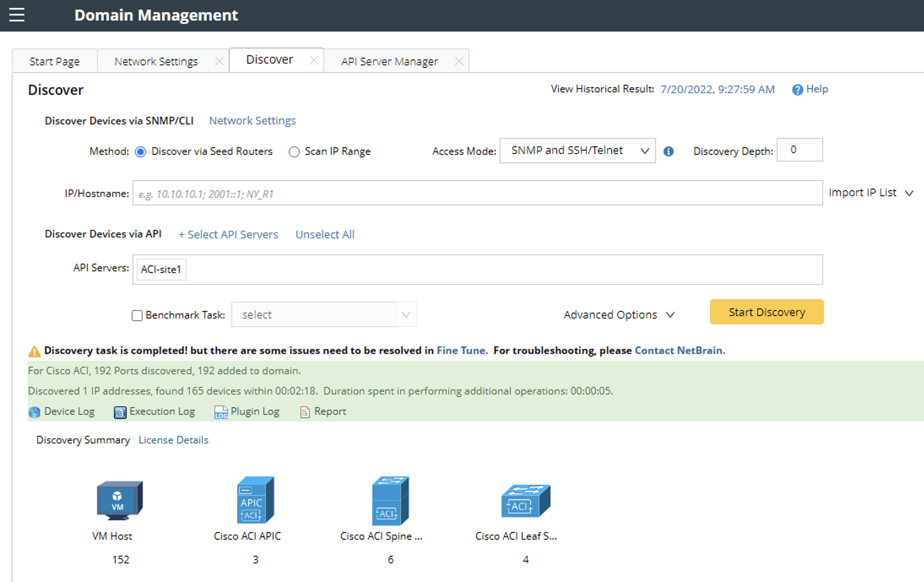Switch to the Network Settings tab
Screen dimensions: 924x582
click(x=156, y=61)
